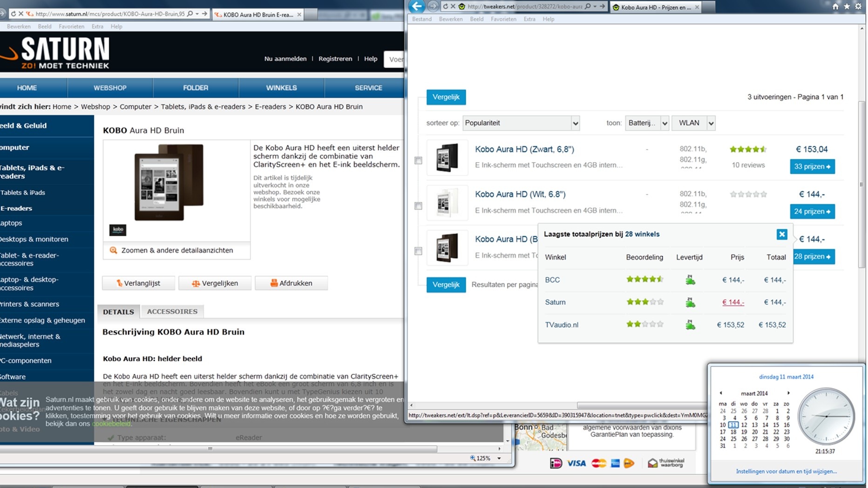Click the 24 prijzen button
The width and height of the screenshot is (868, 488).
coord(812,212)
